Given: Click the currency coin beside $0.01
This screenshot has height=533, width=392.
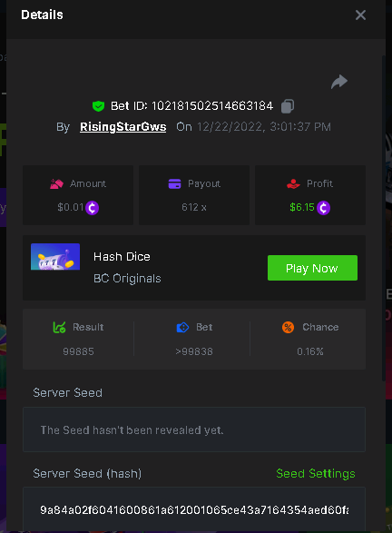Looking at the screenshot, I should (x=92, y=208).
